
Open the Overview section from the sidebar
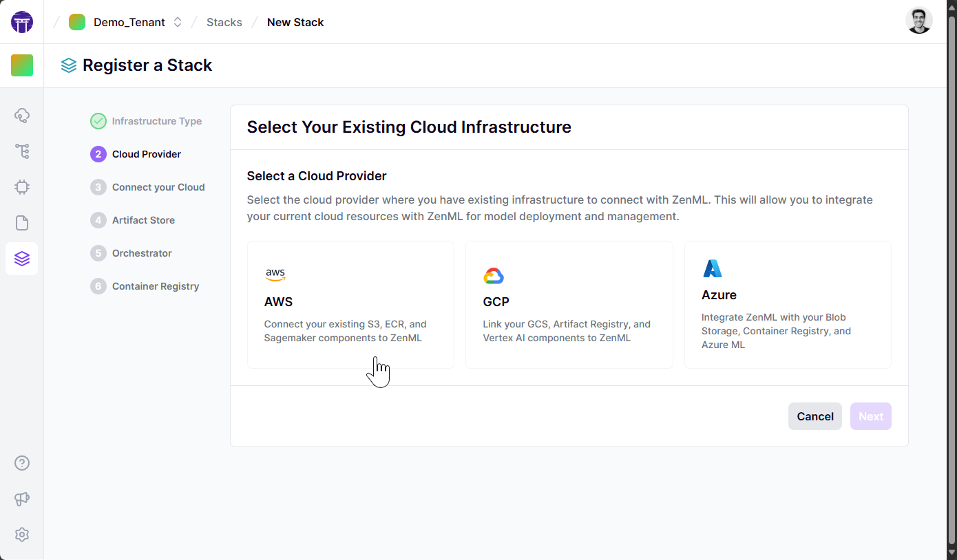pyautogui.click(x=22, y=116)
